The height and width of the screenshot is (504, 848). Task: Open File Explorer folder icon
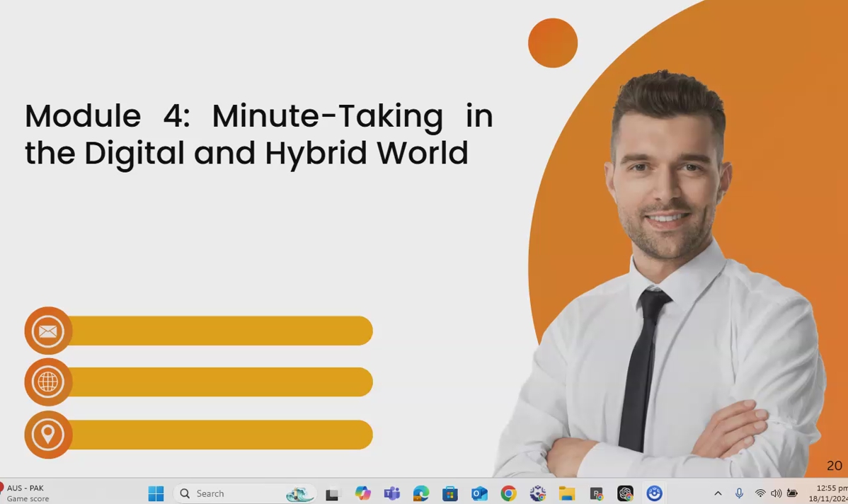coord(566,493)
